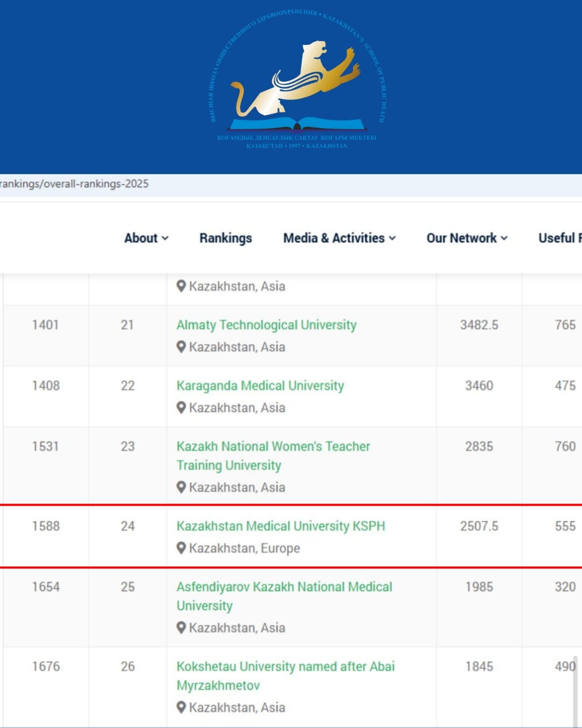Click location pin under Karaganda Medical University
The image size is (582, 728).
pyautogui.click(x=182, y=408)
